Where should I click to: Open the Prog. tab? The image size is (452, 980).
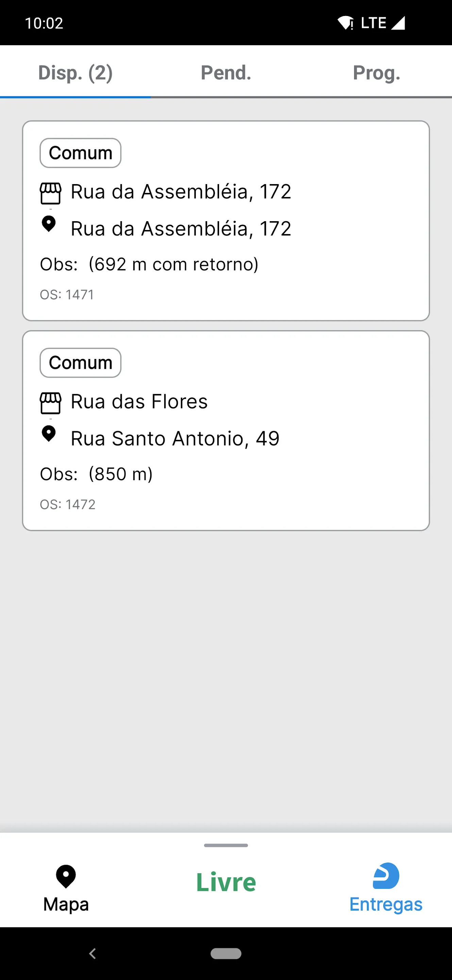(x=376, y=73)
